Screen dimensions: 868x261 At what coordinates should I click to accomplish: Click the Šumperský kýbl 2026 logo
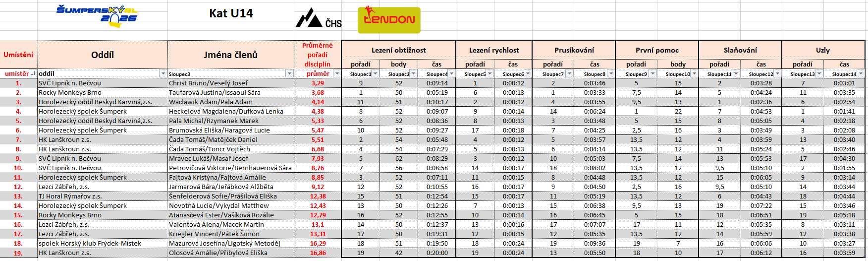[x=97, y=15]
